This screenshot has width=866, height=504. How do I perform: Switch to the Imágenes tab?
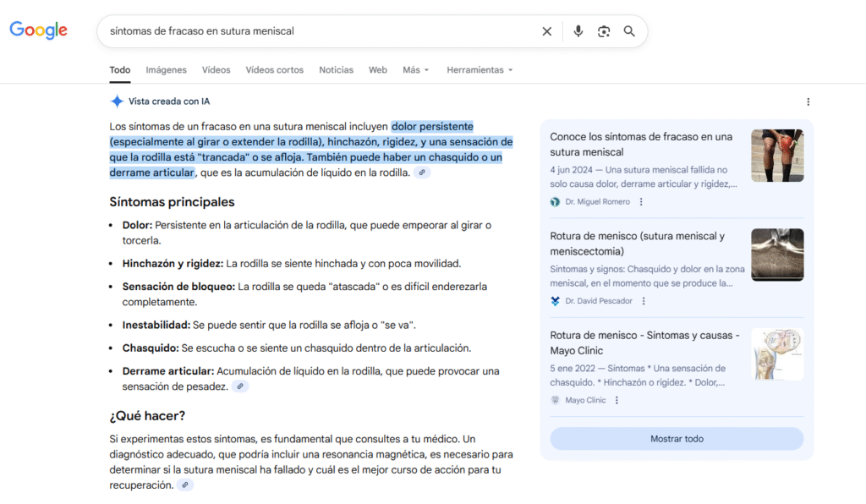point(166,70)
